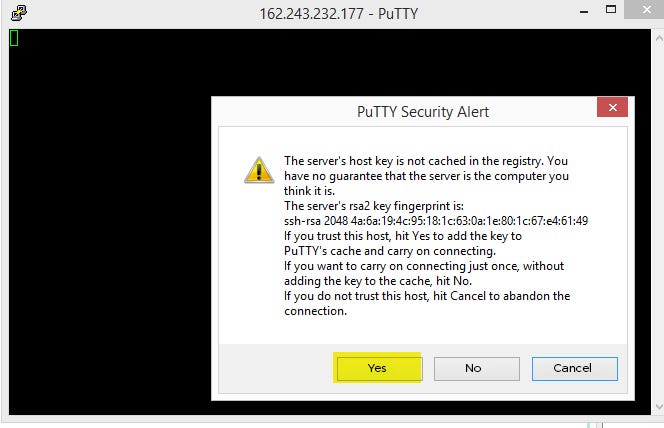This screenshot has width=664, height=428.
Task: Click the PuTTY Security Alert dialog title
Action: point(423,112)
